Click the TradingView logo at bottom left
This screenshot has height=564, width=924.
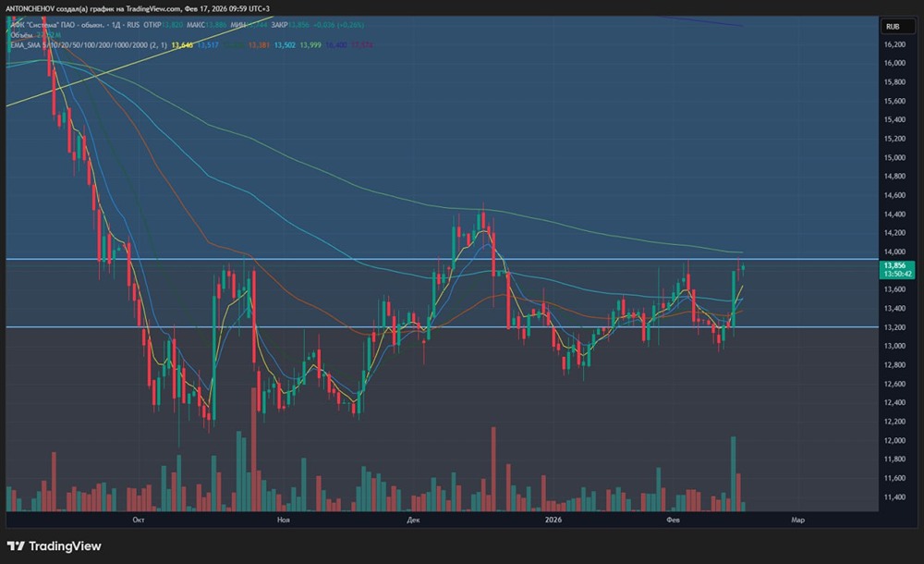(54, 546)
